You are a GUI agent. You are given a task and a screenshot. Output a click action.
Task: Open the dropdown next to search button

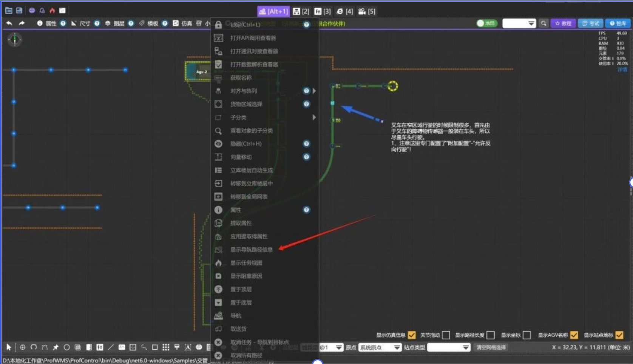(x=519, y=23)
